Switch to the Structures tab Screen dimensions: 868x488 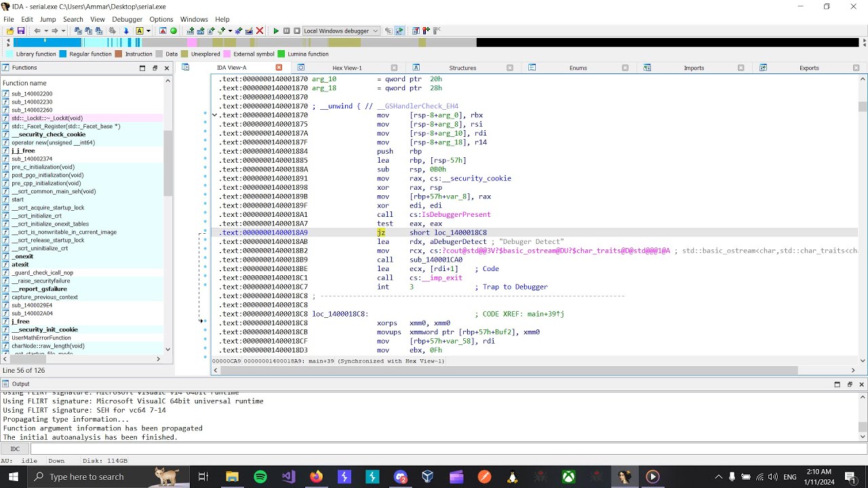[462, 68]
